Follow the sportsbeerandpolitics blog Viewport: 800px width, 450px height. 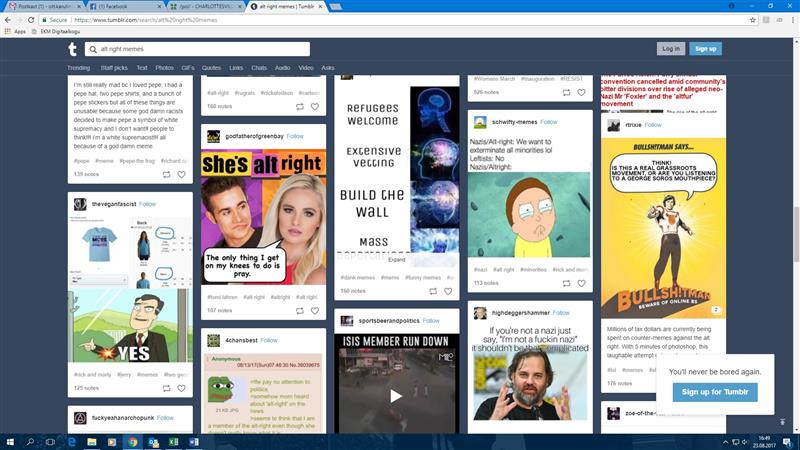point(431,321)
